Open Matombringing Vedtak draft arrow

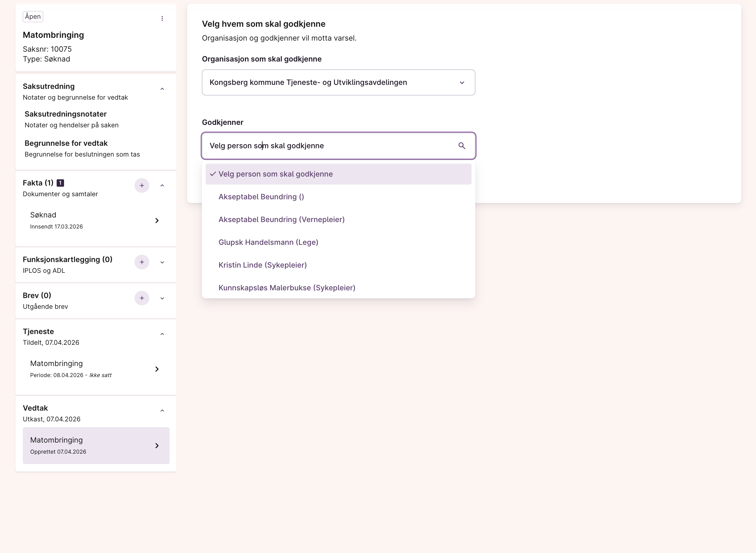pos(157,446)
